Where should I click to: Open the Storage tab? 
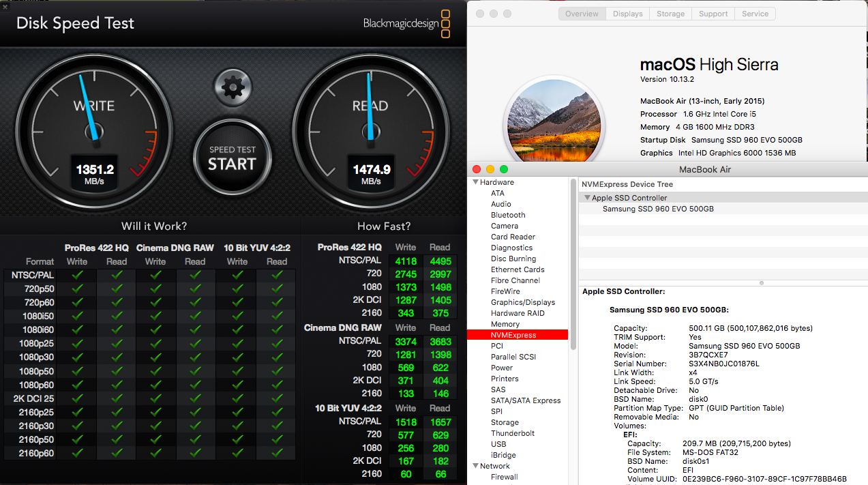[670, 14]
